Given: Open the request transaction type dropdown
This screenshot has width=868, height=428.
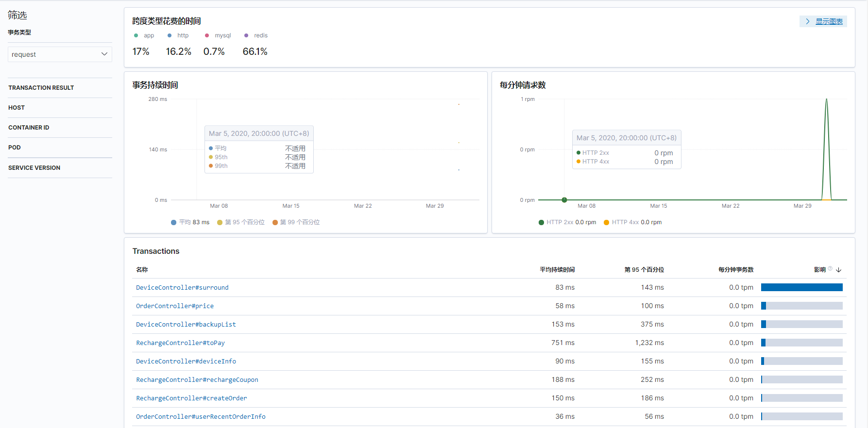Looking at the screenshot, I should coord(60,54).
